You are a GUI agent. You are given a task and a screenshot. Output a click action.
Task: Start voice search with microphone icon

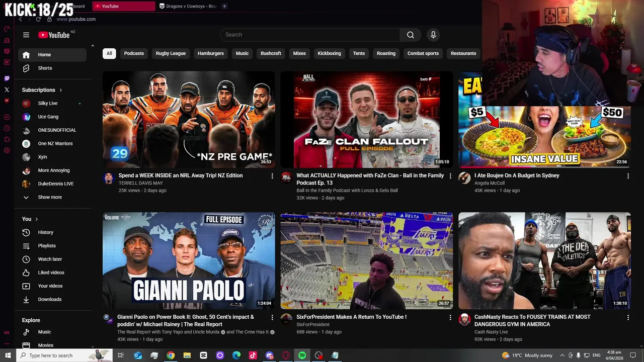click(433, 35)
